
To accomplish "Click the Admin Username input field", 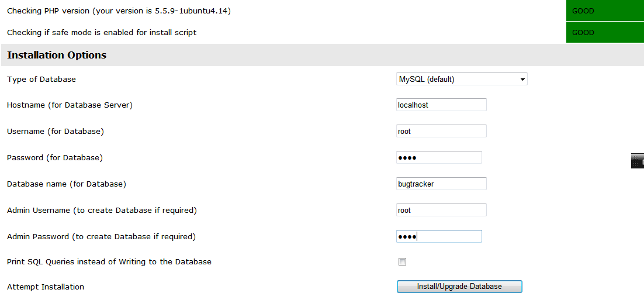I will pyautogui.click(x=442, y=210).
